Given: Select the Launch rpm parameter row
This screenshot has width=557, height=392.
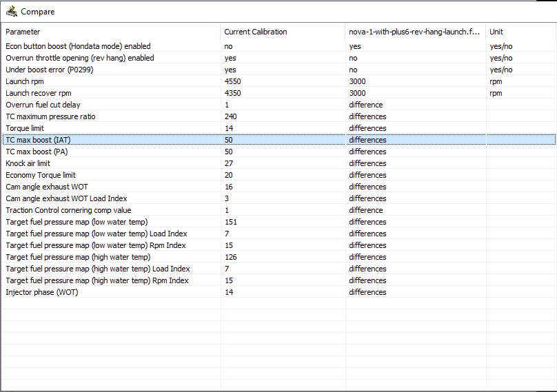Looking at the screenshot, I should tap(279, 81).
